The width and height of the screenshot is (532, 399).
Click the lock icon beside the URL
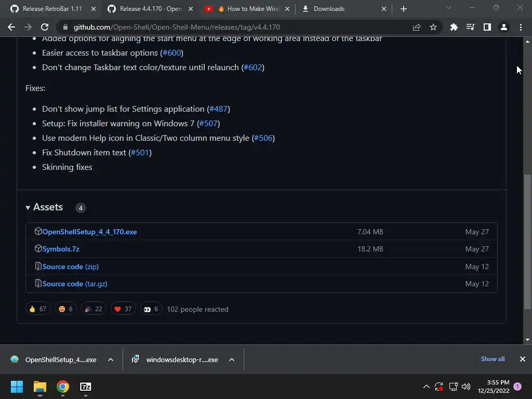(x=65, y=27)
